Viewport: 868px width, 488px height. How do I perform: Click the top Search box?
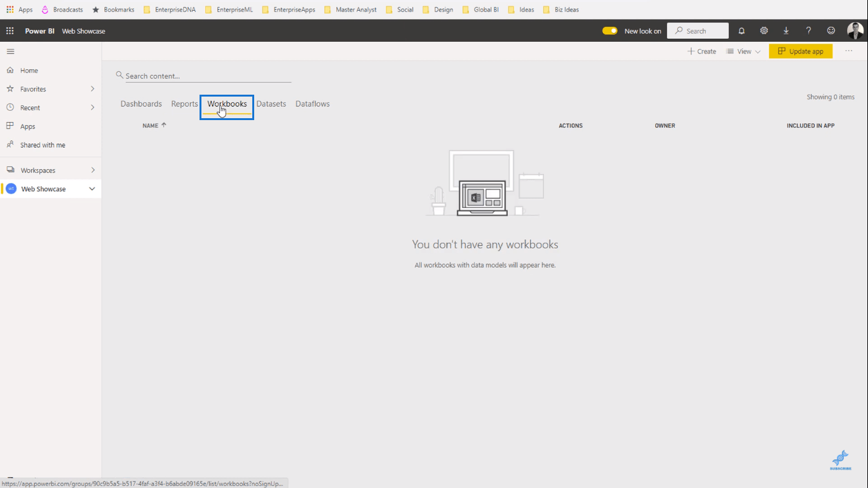(698, 30)
